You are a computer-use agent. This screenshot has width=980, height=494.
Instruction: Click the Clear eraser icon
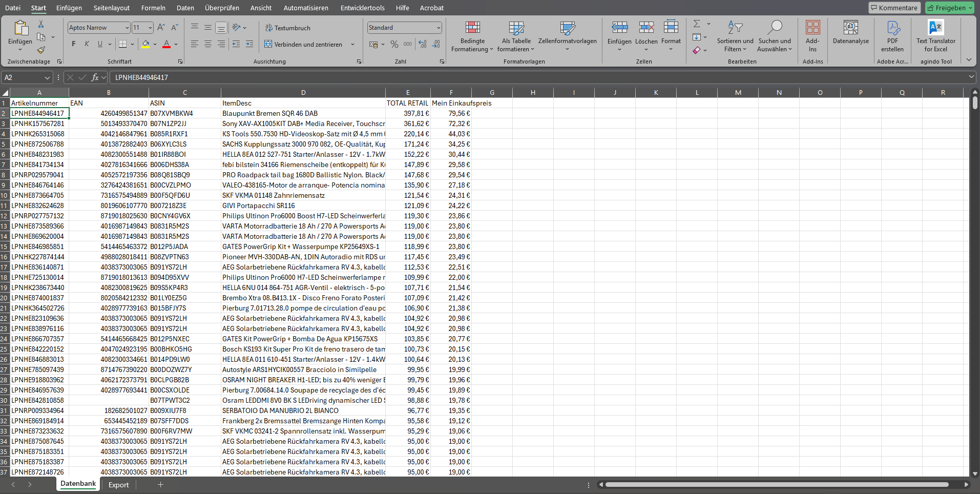[697, 50]
